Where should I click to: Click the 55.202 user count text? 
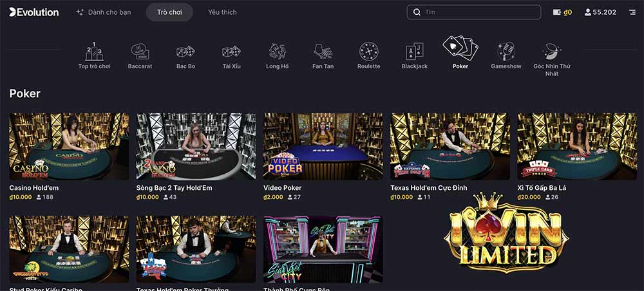605,12
